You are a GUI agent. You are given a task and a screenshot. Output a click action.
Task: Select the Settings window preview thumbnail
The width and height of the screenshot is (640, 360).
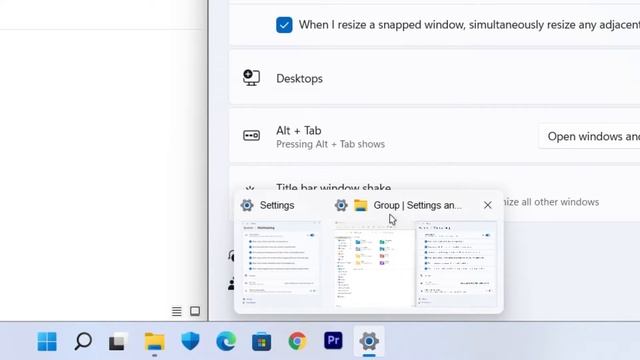[280, 263]
